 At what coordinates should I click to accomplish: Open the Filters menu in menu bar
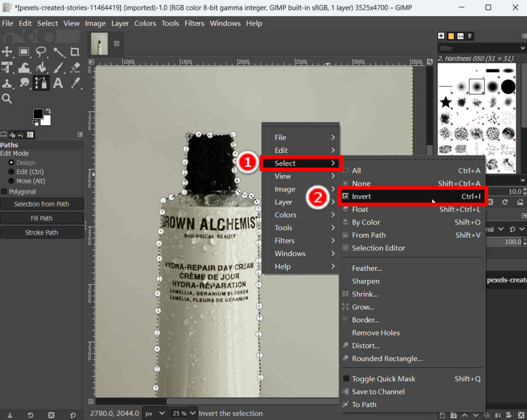(x=194, y=23)
